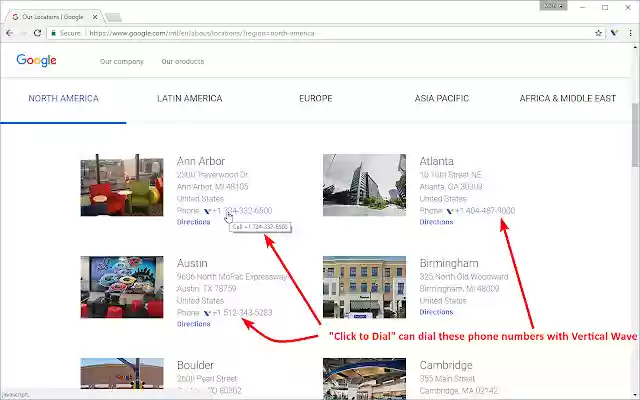Reload the page with refresh icon

pos(37,33)
